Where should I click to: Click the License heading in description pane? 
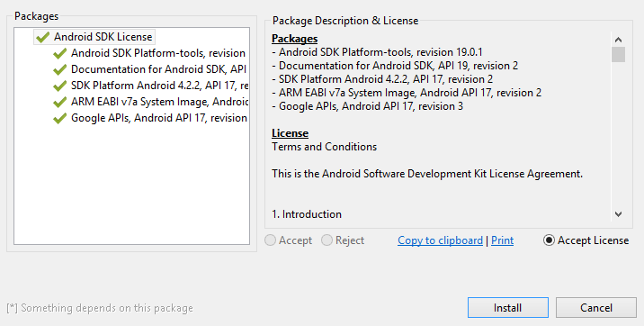[x=290, y=133]
